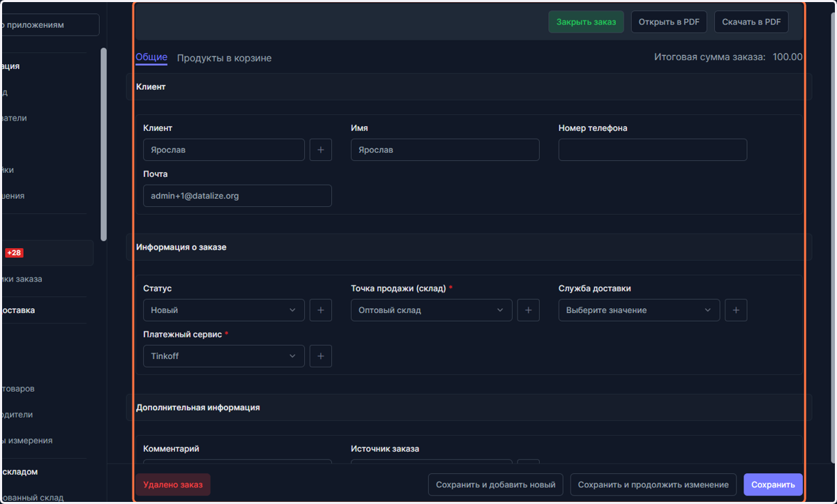Click the Итоговая сумма заказа value 100.00
The image size is (837, 504).
pyautogui.click(x=787, y=57)
